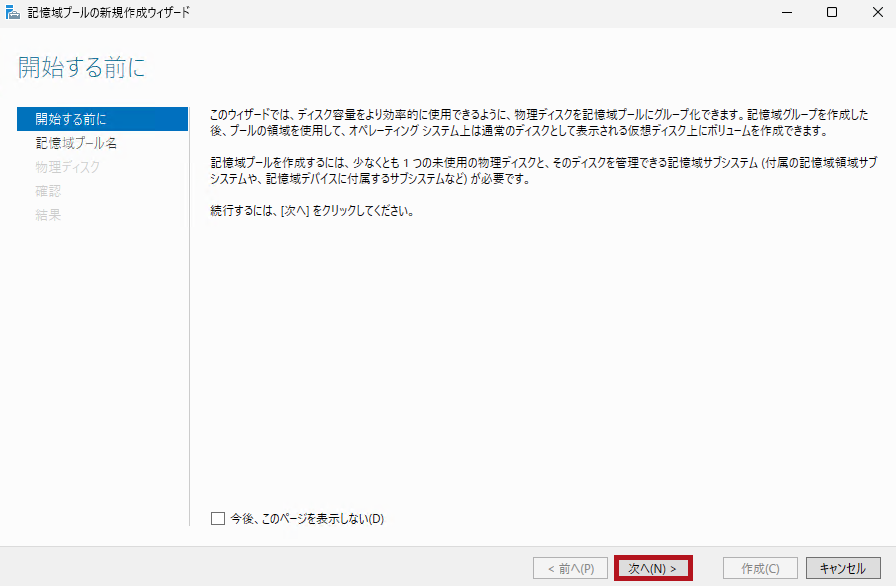Viewport: 896px width, 586px height.
Task: Cancel the wizard with キャンセル
Action: (842, 568)
